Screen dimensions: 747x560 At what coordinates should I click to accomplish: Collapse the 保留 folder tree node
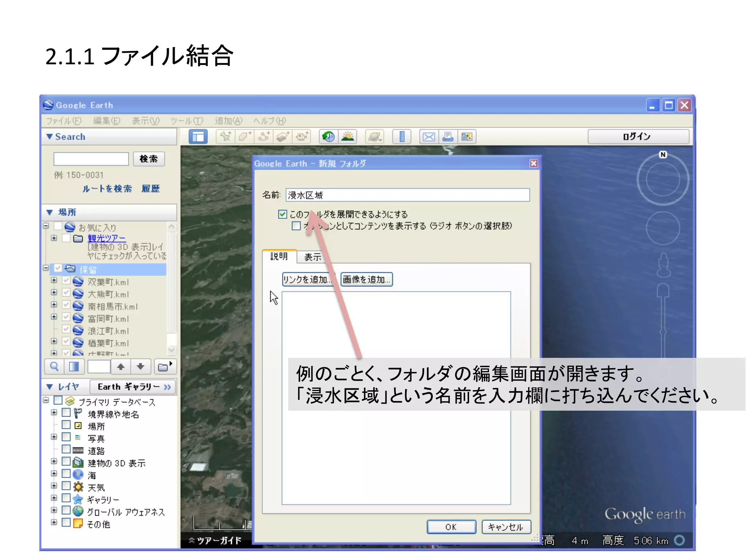click(46, 268)
